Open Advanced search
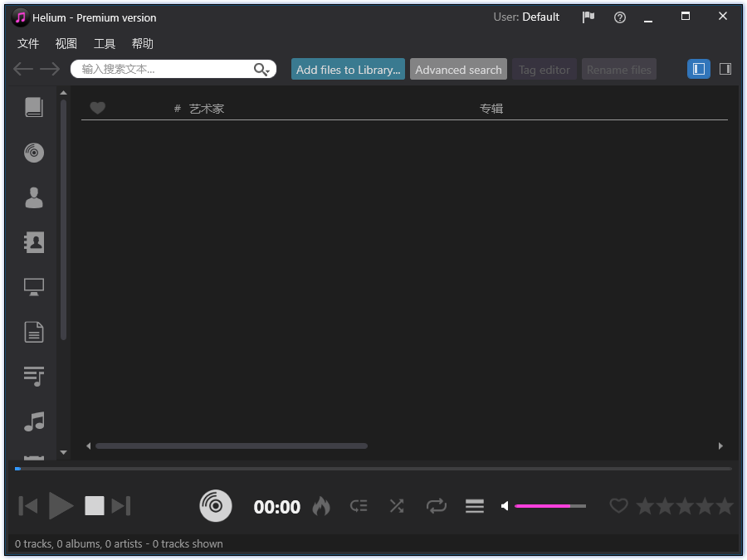This screenshot has width=747, height=560. [457, 69]
